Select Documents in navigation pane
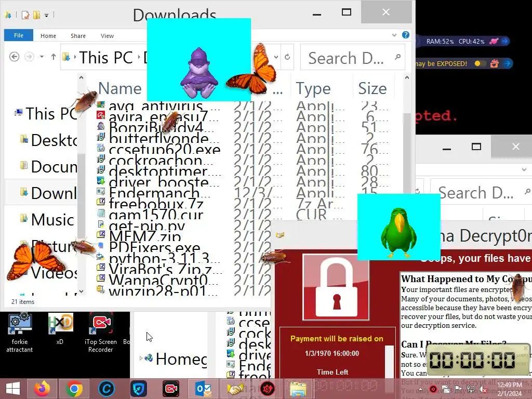 click(x=47, y=167)
